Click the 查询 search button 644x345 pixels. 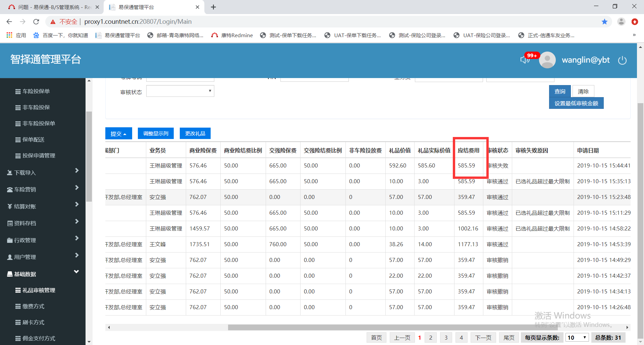[559, 91]
